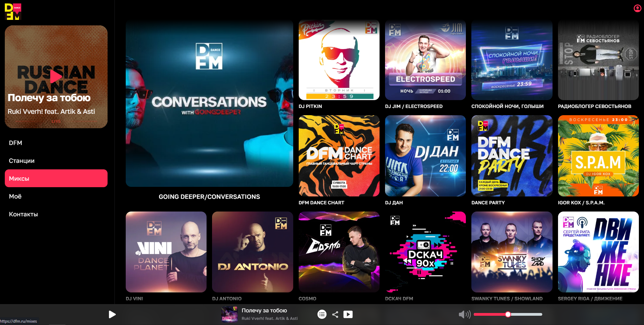This screenshot has height=325, width=644.
Task: Open the DJ Pitkin mix cover
Action: 339,60
